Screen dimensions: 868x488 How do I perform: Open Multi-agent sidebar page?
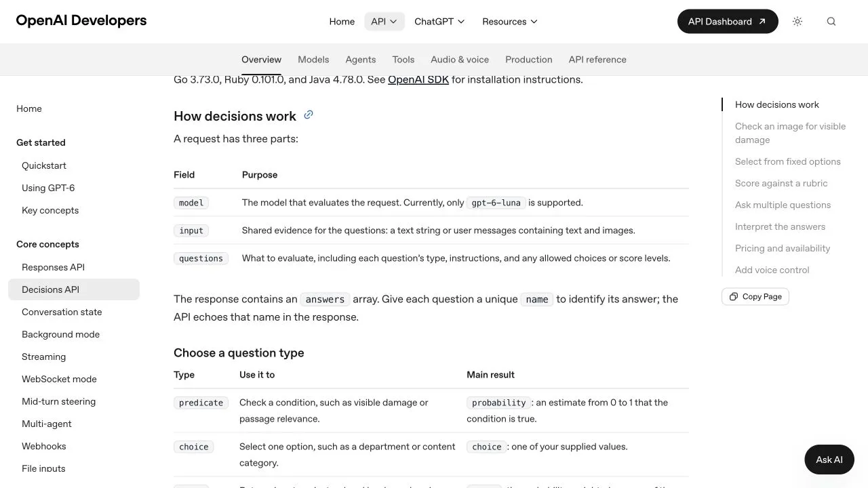47,424
